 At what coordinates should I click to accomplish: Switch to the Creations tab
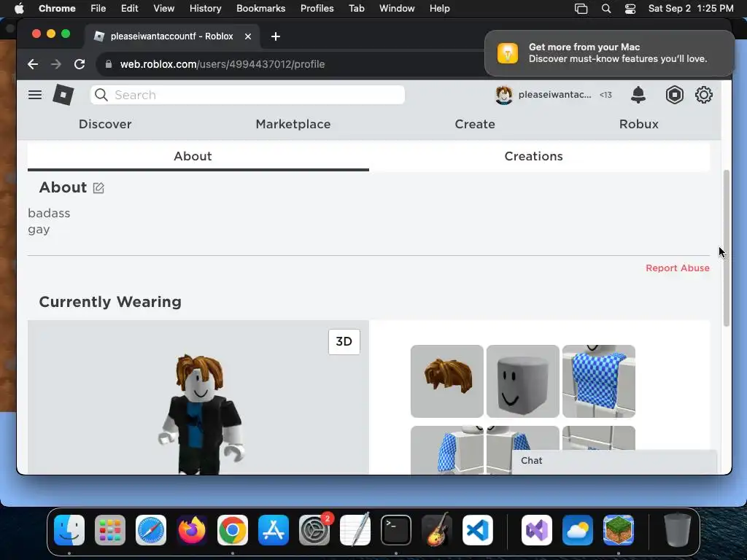533,156
